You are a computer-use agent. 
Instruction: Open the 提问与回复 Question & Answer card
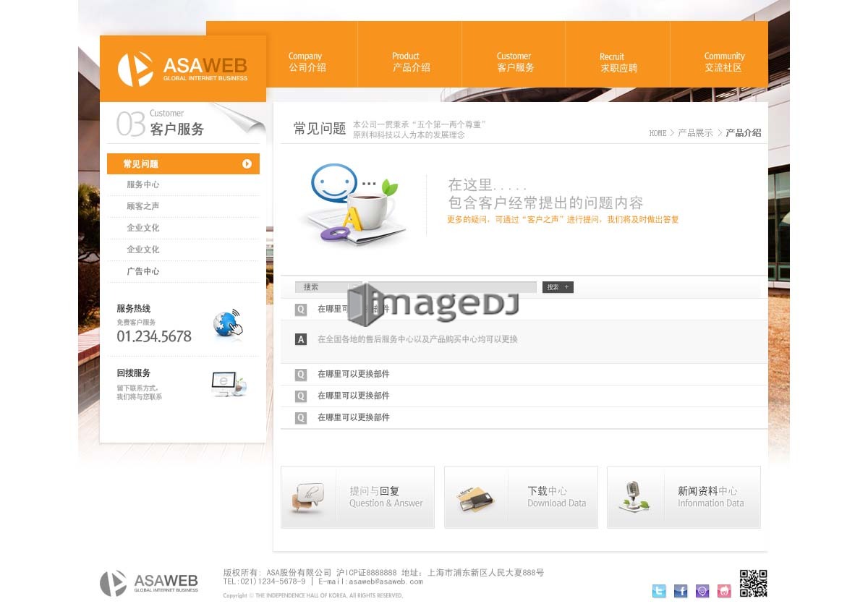click(x=357, y=497)
